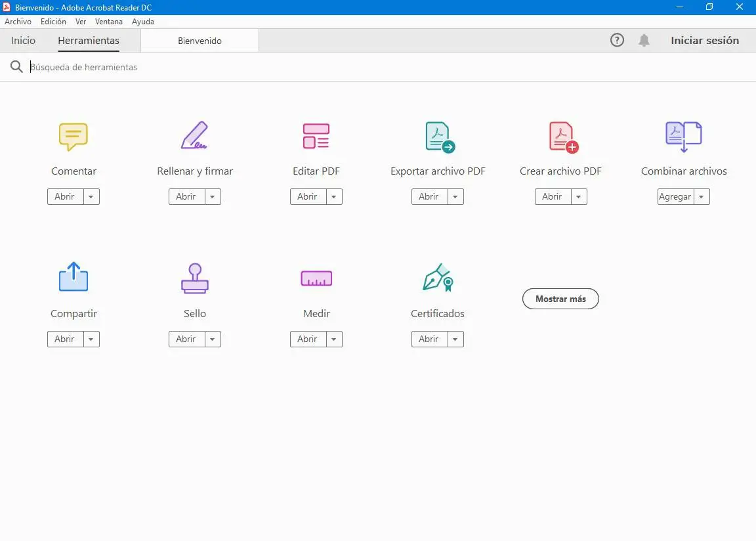Click the Rellenar y firmar label

(195, 171)
